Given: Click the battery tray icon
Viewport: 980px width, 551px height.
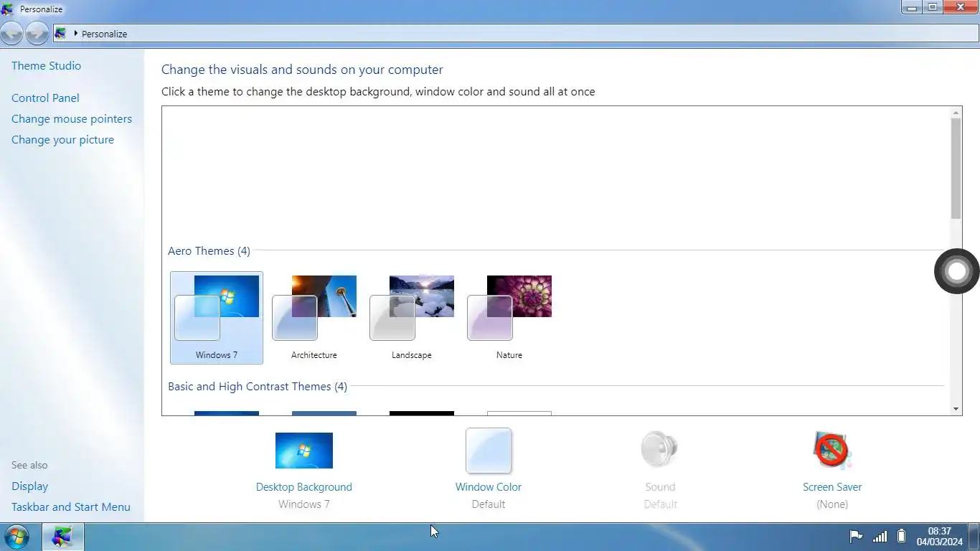Looking at the screenshot, I should tap(901, 537).
